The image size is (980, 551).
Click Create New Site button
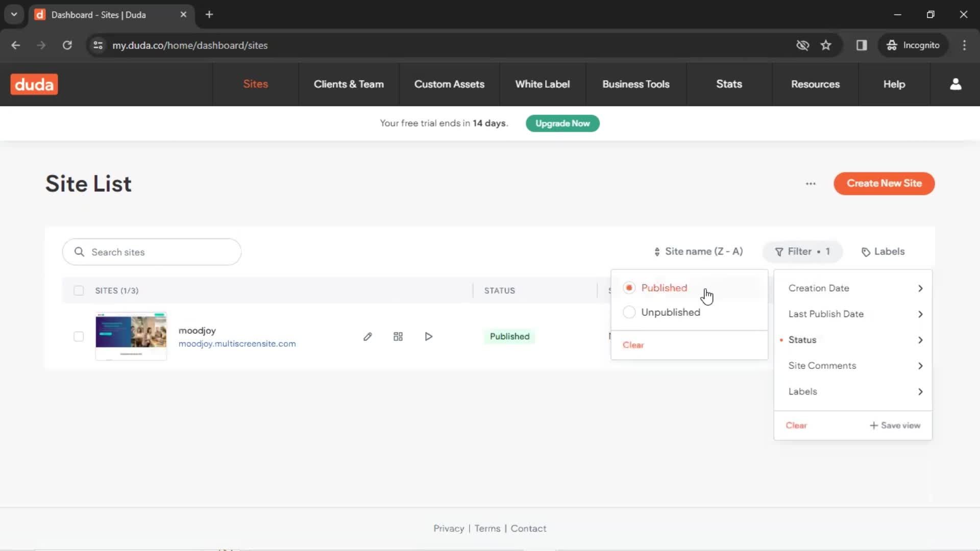[884, 184]
